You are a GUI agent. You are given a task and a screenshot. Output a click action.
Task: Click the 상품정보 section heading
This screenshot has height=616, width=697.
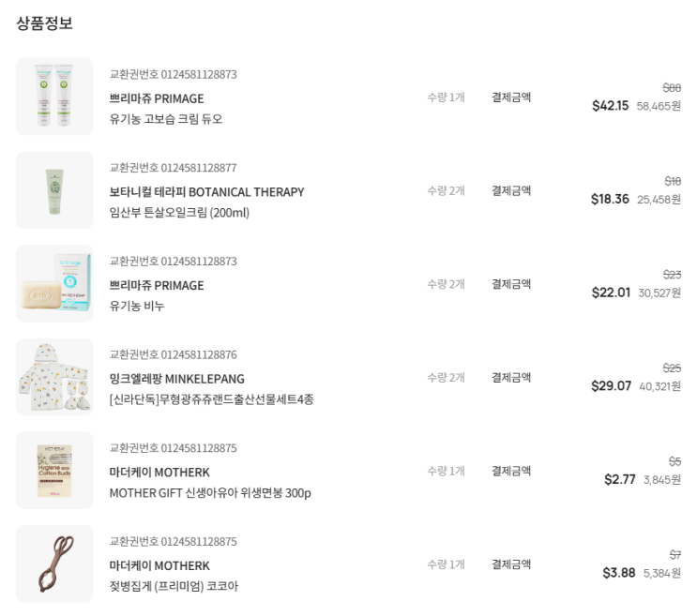point(44,23)
